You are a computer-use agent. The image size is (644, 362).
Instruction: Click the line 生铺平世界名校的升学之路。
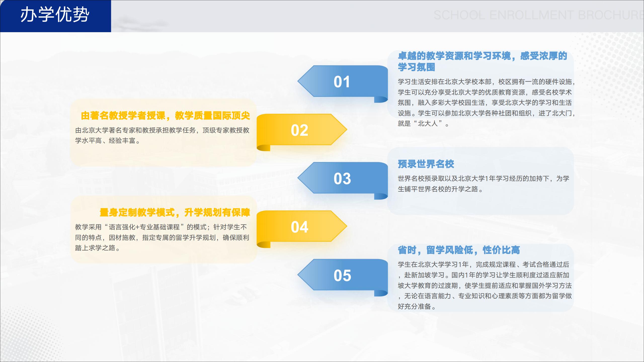pos(440,189)
